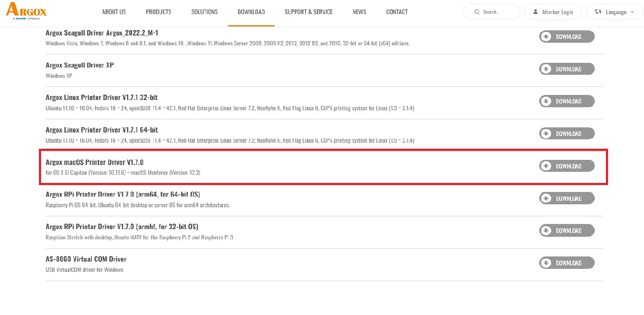Image resolution: width=644 pixels, height=315 pixels.
Task: Click into the Search field
Action: pos(491,12)
